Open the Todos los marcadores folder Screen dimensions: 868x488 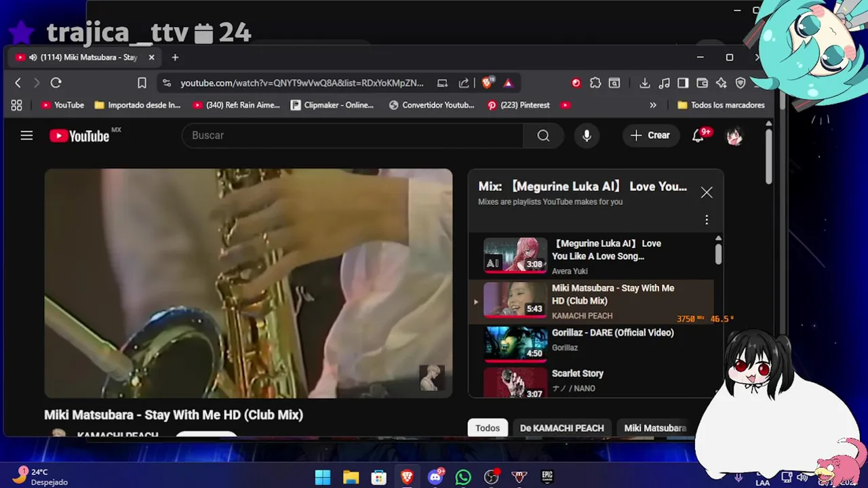coord(721,105)
